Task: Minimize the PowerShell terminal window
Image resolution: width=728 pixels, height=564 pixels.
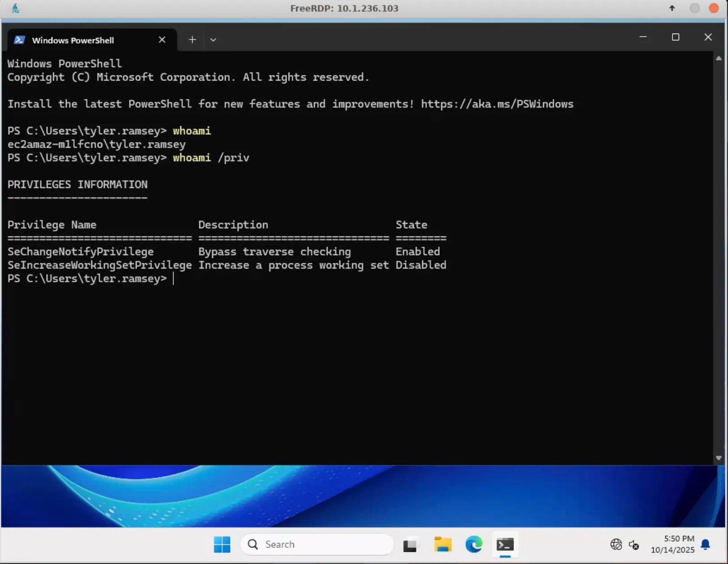Action: tap(643, 37)
